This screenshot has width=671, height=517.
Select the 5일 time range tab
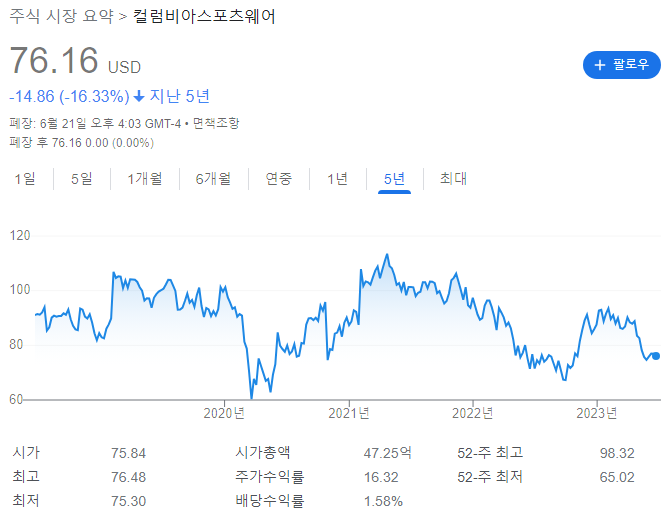(x=82, y=178)
